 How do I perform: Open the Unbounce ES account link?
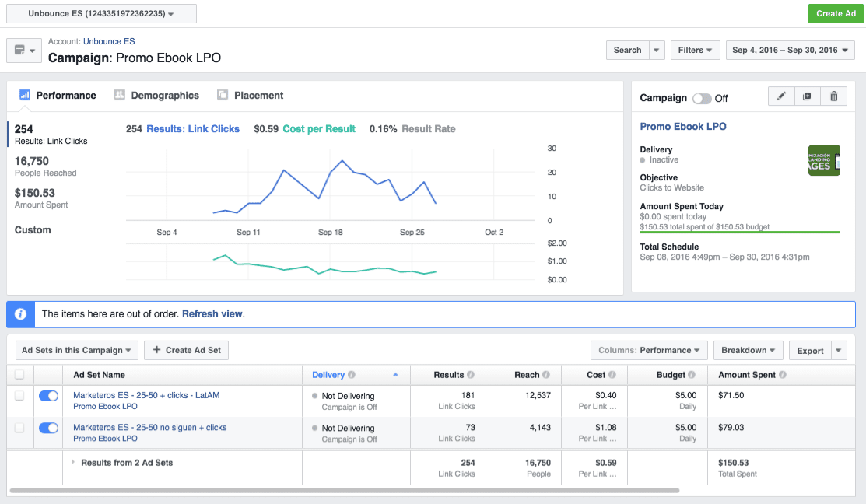[x=109, y=41]
